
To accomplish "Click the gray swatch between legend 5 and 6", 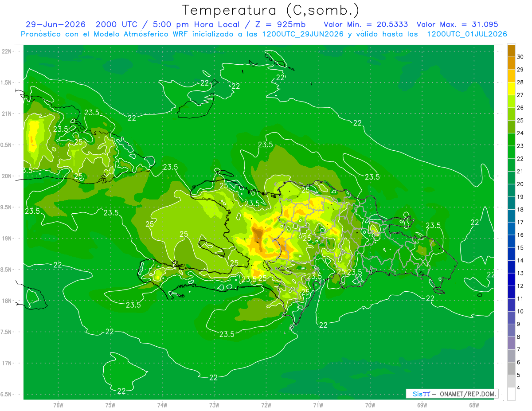I will pyautogui.click(x=511, y=368).
